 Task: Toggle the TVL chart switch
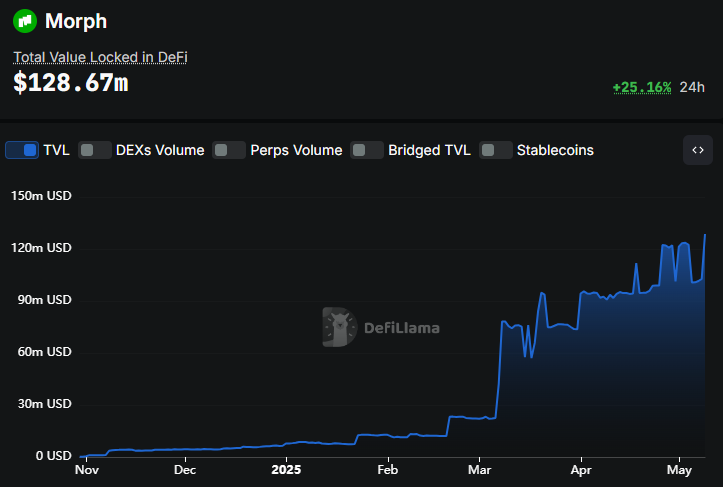pos(22,150)
